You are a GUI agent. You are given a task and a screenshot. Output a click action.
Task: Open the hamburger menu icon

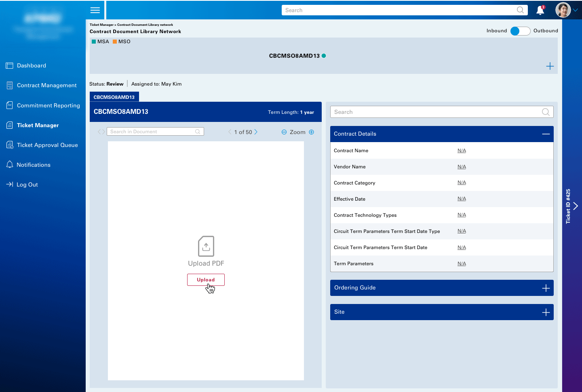pos(95,10)
